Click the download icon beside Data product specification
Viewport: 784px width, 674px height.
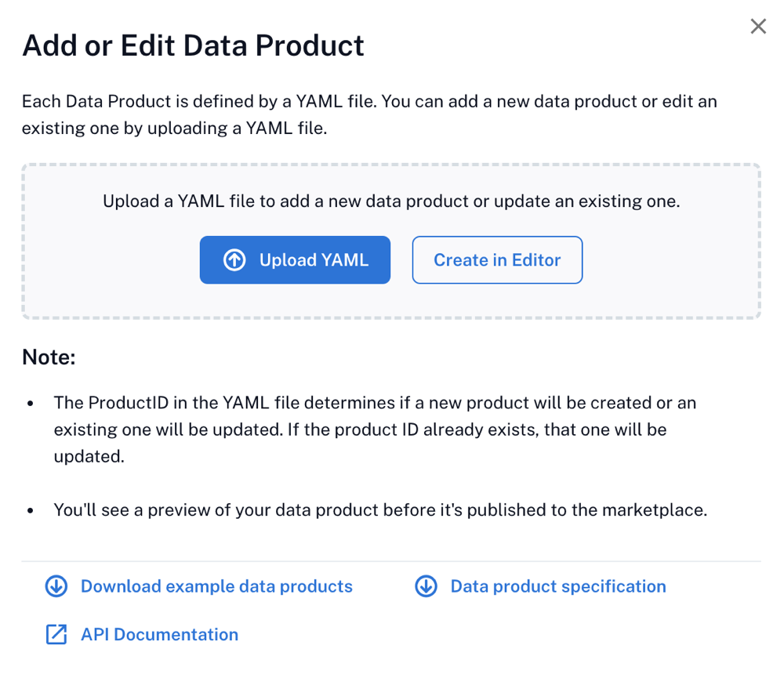pos(426,586)
